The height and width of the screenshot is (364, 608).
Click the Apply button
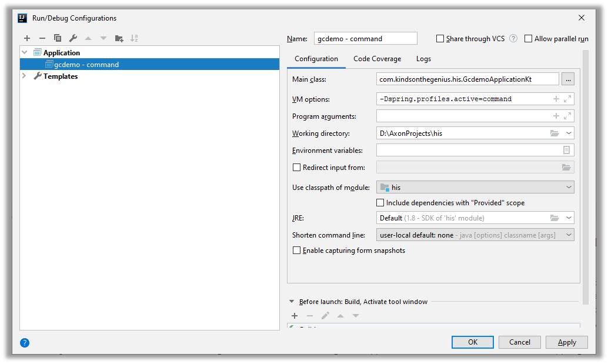pyautogui.click(x=567, y=342)
